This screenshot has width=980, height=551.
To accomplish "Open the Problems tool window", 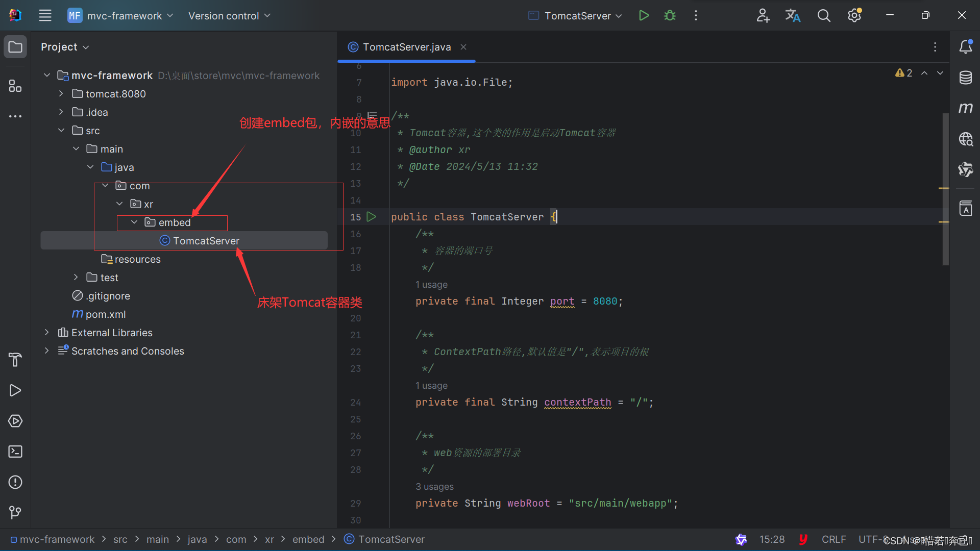I will coord(15,482).
